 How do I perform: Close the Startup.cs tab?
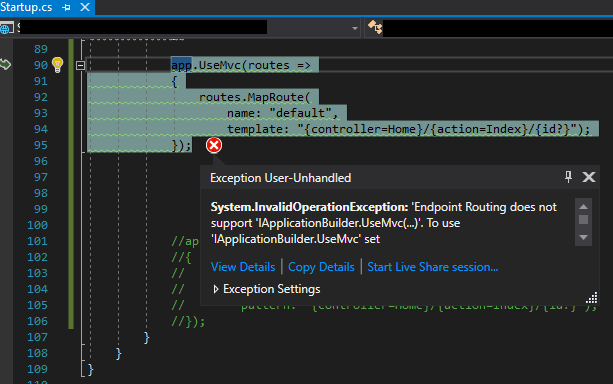pyautogui.click(x=85, y=7)
